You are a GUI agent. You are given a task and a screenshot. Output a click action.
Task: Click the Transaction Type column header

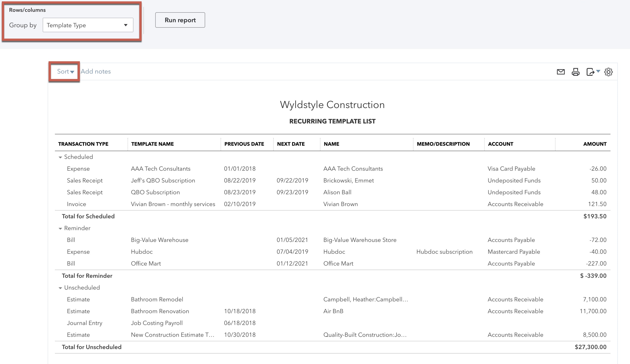click(83, 144)
